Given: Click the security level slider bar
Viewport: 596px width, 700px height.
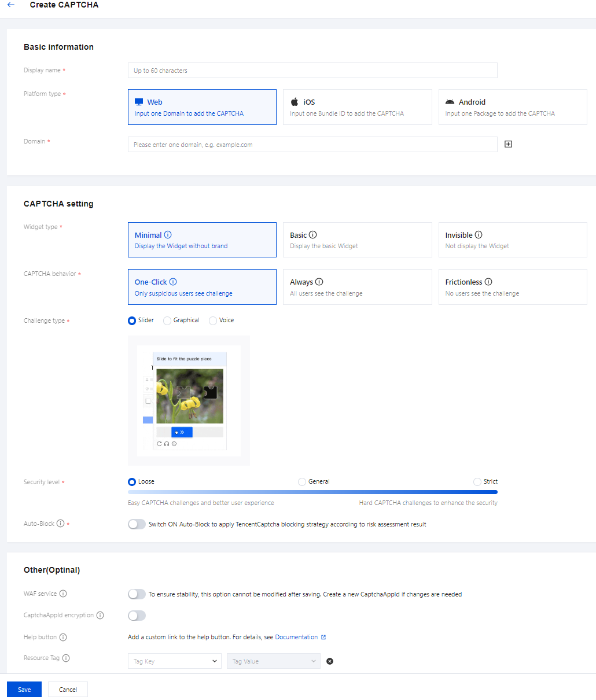Looking at the screenshot, I should coord(312,492).
